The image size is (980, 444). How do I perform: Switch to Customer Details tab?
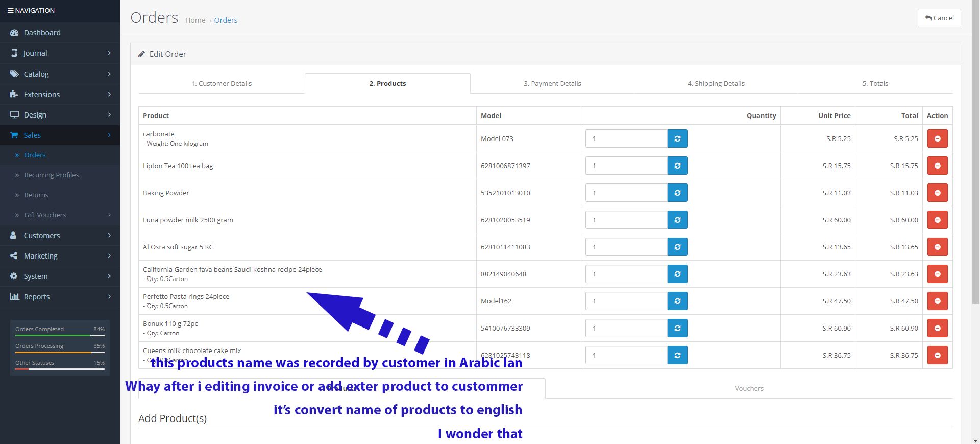(x=222, y=83)
